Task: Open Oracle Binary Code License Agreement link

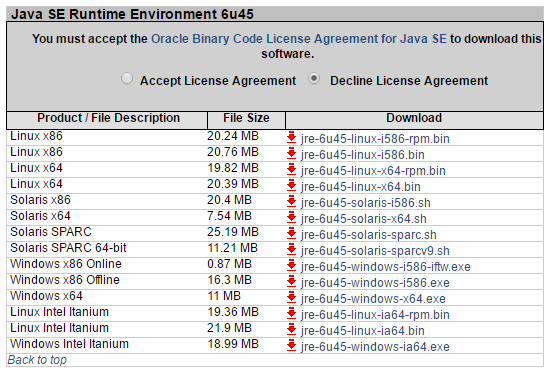Action: click(299, 39)
